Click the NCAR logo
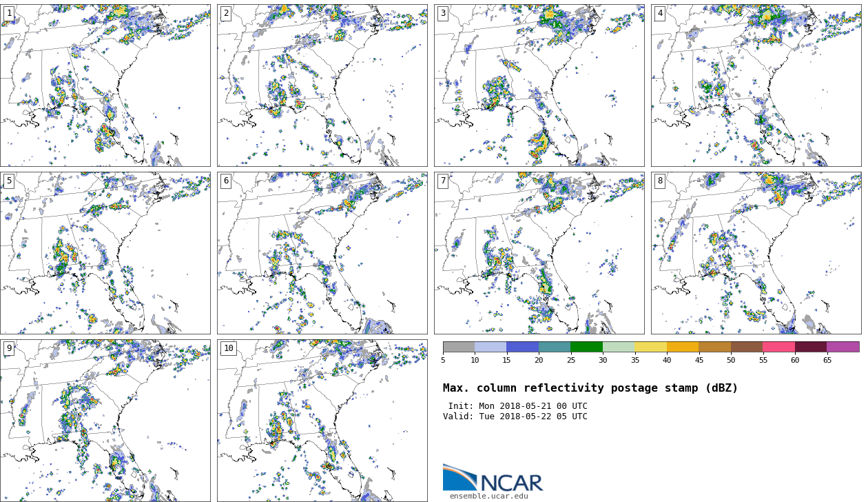The height and width of the screenshot is (502, 868). (493, 479)
